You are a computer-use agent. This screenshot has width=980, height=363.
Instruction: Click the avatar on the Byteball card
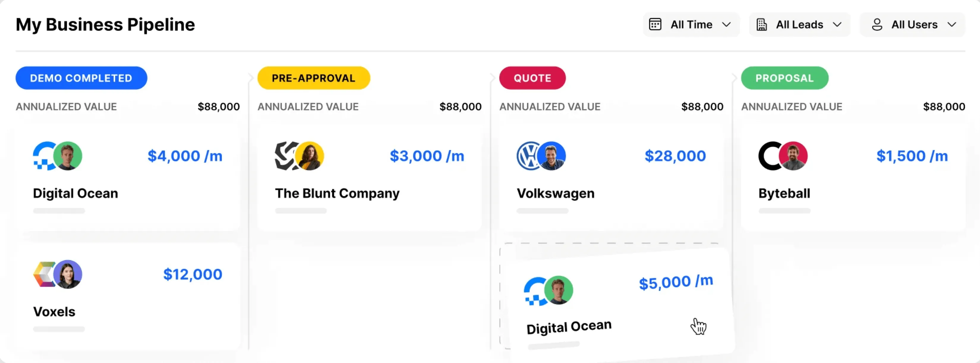pos(795,156)
